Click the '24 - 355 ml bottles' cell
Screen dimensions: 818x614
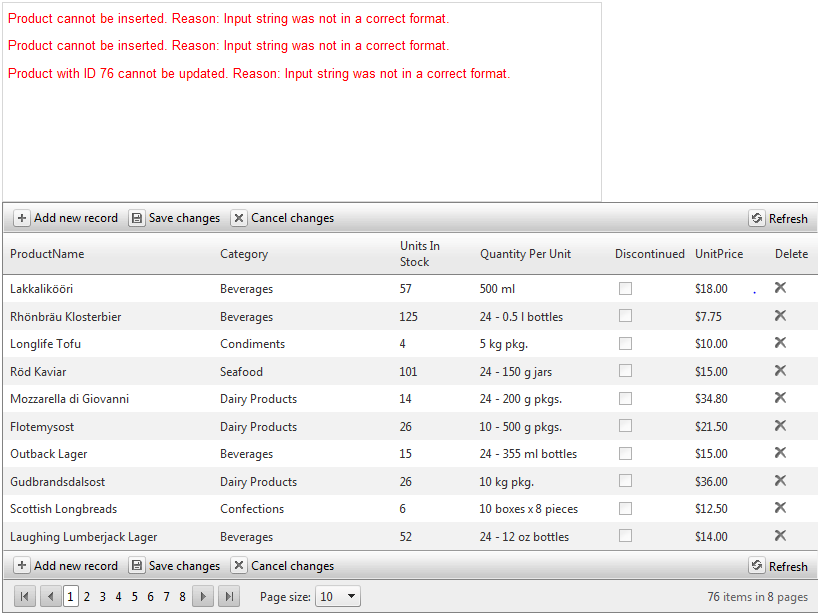[528, 454]
